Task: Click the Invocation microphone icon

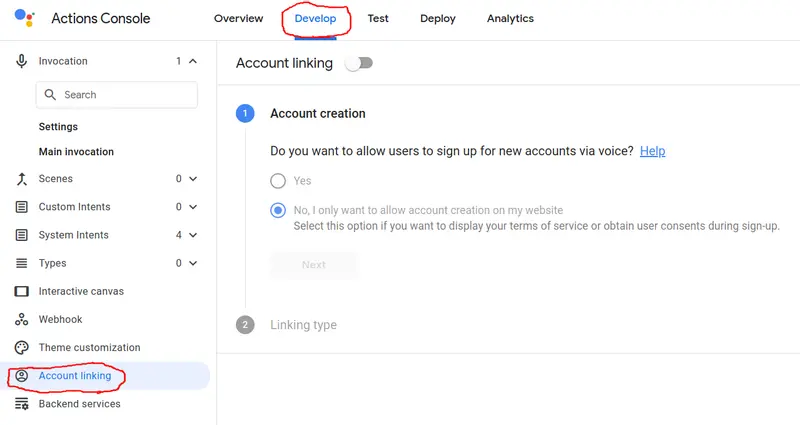Action: (21, 61)
